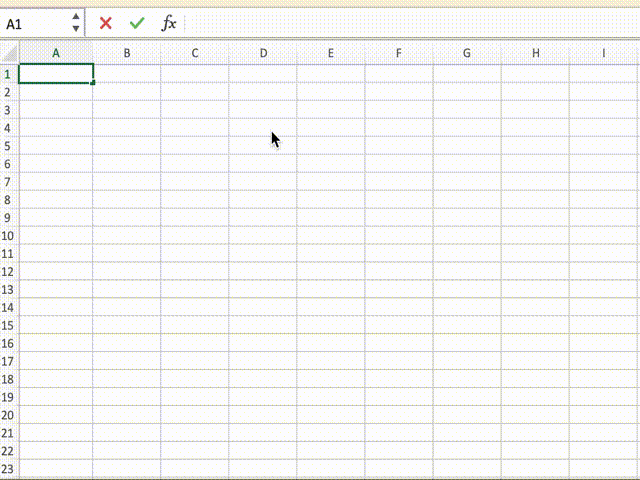Select row 1 header
The width and height of the screenshot is (640, 480).
pos(7,74)
